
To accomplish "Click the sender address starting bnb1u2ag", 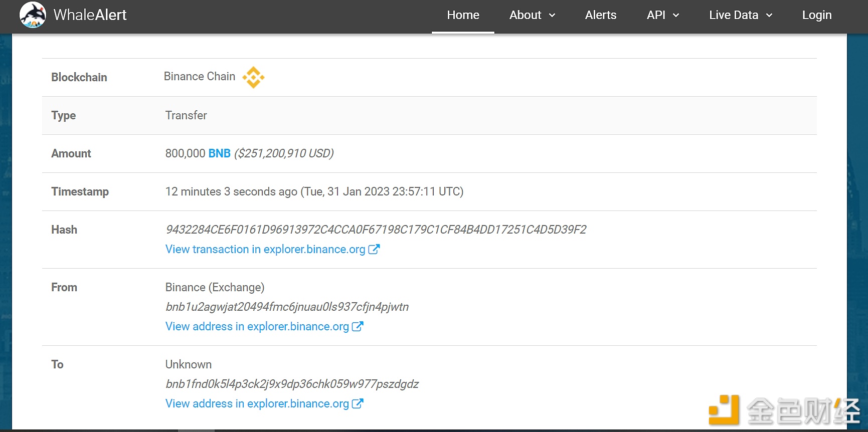I will pos(287,307).
